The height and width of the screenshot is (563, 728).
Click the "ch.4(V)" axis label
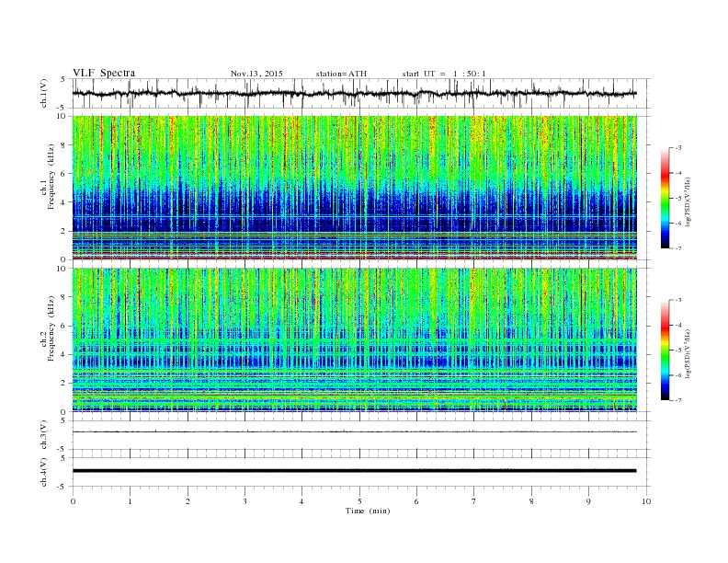click(44, 472)
